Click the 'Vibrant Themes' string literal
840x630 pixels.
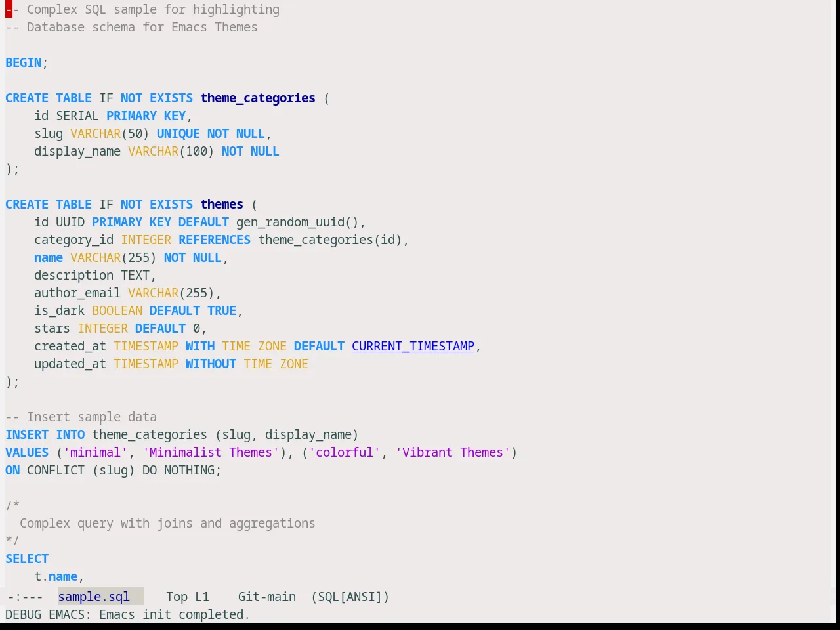coord(453,452)
